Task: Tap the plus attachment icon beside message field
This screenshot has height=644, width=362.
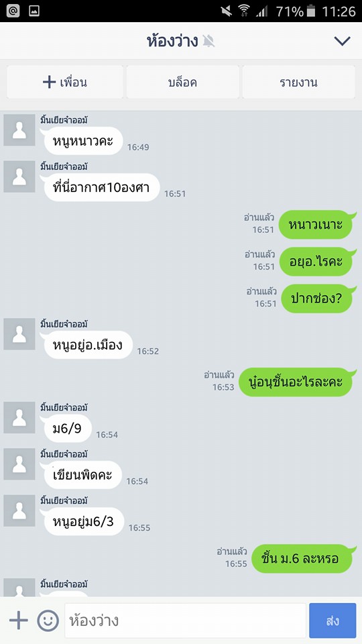Action: click(19, 620)
